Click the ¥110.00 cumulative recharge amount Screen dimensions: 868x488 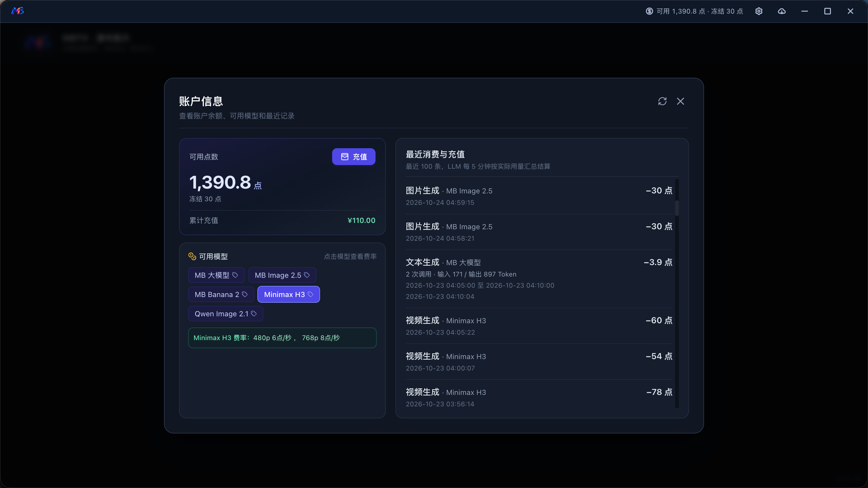[362, 220]
